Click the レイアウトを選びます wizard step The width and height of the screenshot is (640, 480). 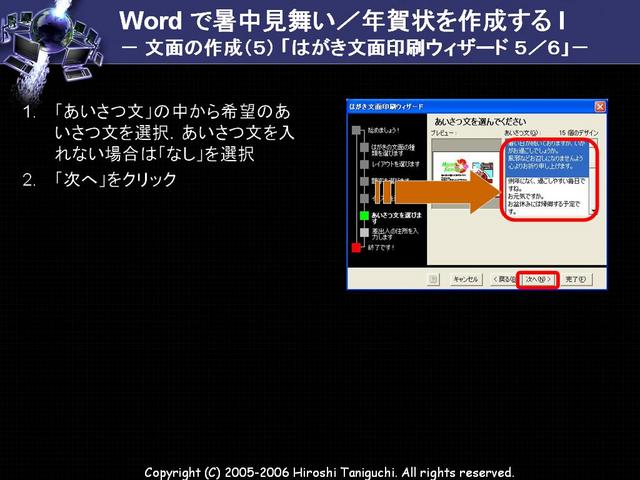point(390,164)
